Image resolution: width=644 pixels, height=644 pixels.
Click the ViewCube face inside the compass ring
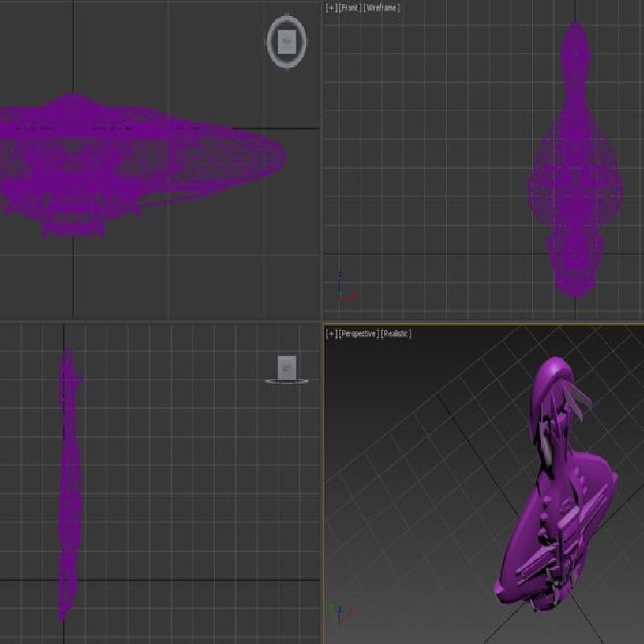point(287,42)
